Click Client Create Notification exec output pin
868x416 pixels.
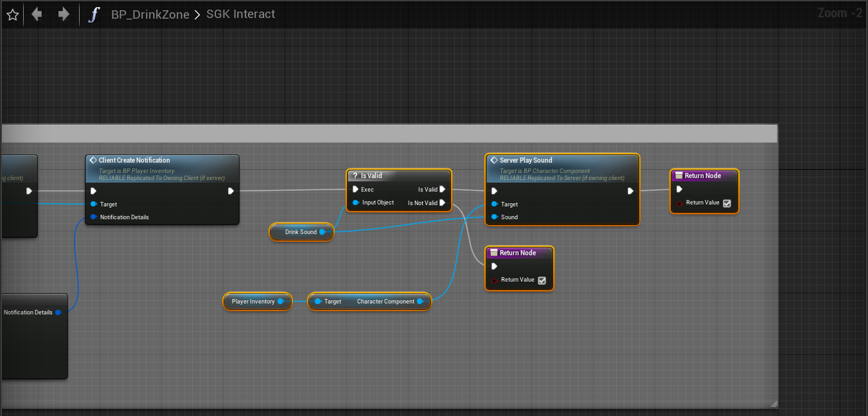231,191
